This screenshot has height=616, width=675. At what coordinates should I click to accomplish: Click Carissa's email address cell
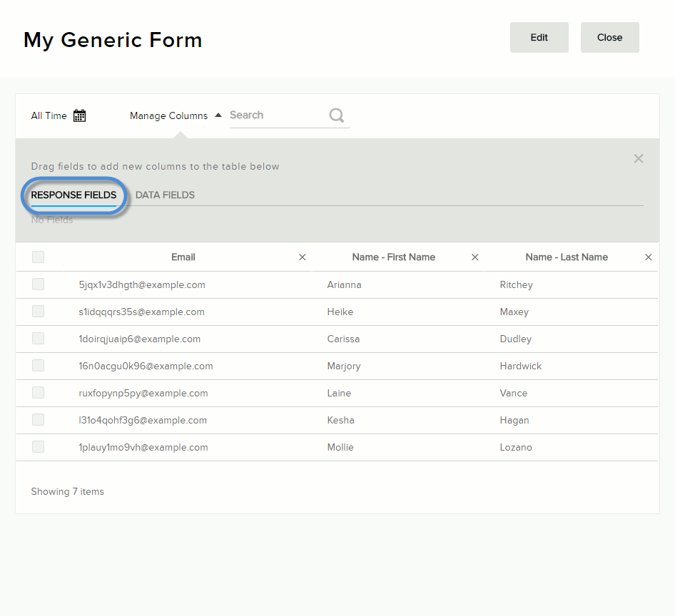coord(140,339)
